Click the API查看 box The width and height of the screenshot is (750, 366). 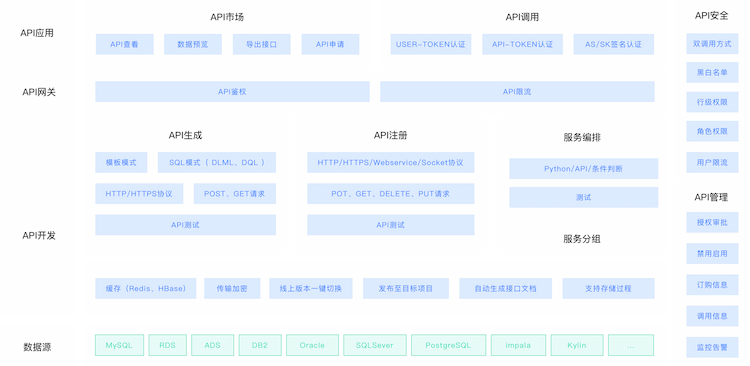(124, 44)
